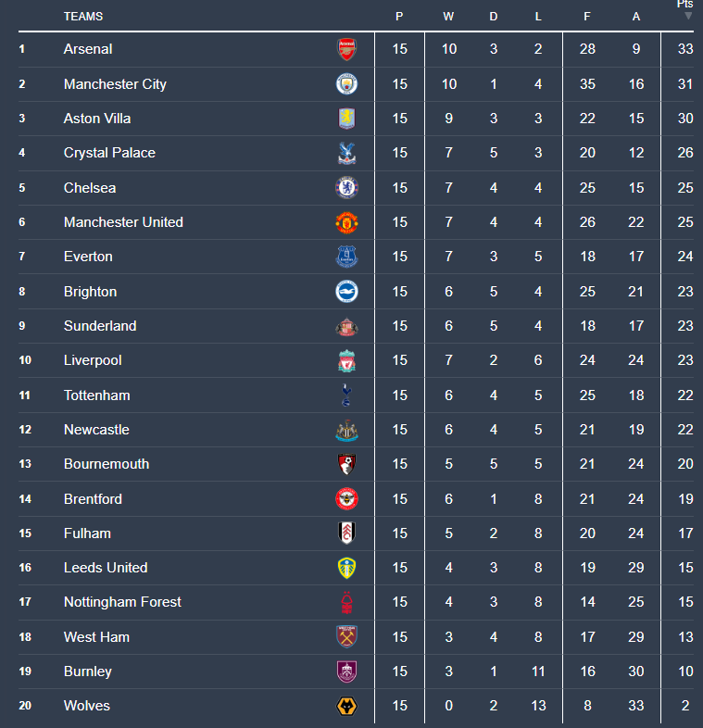The height and width of the screenshot is (728, 703).
Task: Click the Pts sort arrow
Action: tap(687, 16)
